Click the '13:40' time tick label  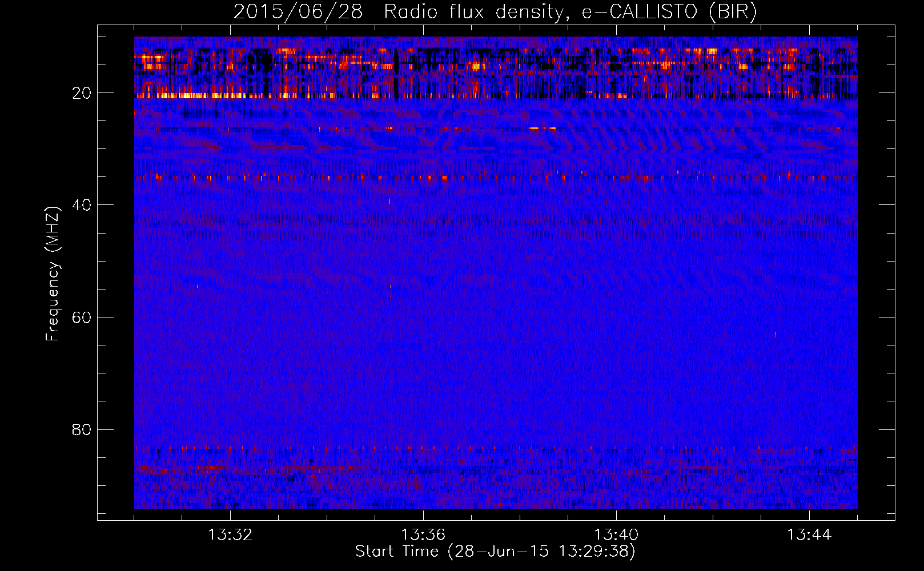[x=616, y=535]
